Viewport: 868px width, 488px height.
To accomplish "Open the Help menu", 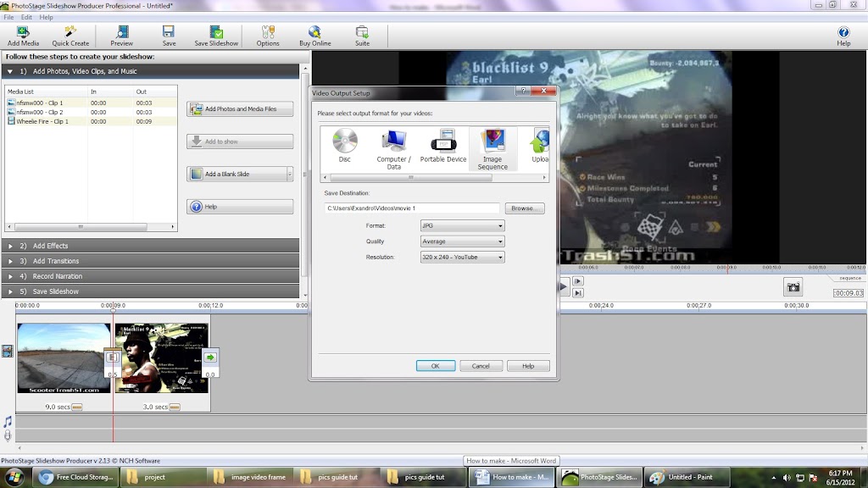I will 47,17.
